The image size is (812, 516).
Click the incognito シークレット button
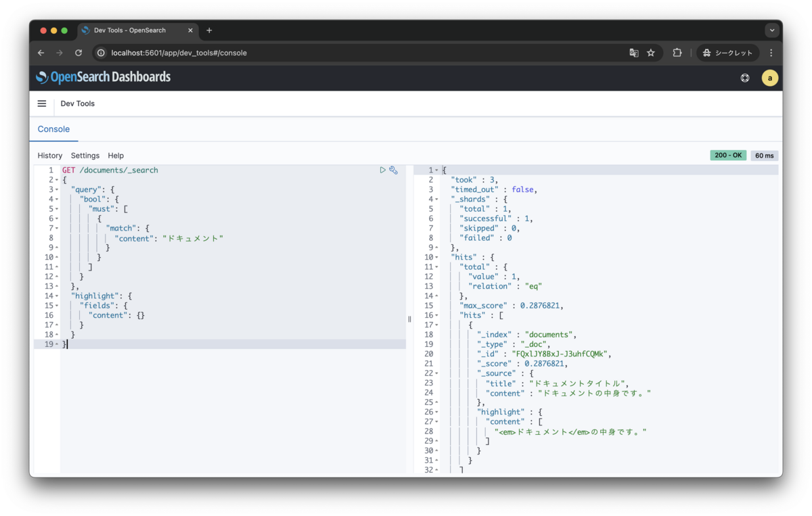[727, 53]
